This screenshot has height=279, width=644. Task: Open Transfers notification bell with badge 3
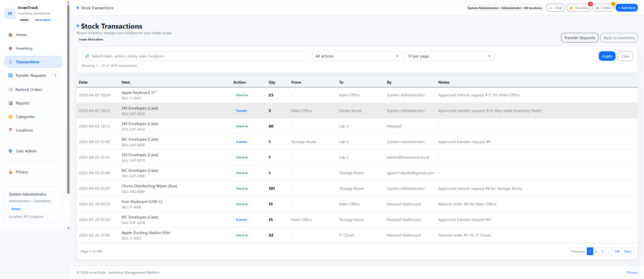coord(578,8)
